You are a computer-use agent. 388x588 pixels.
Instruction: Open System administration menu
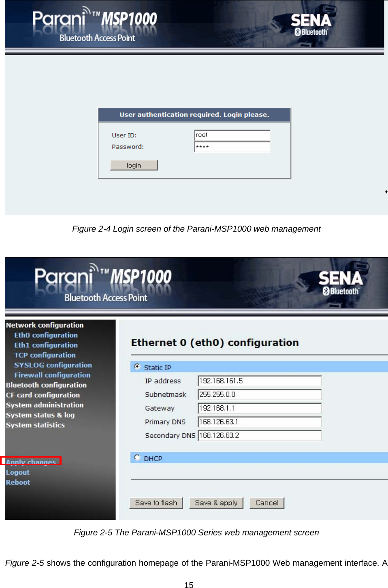coord(45,405)
